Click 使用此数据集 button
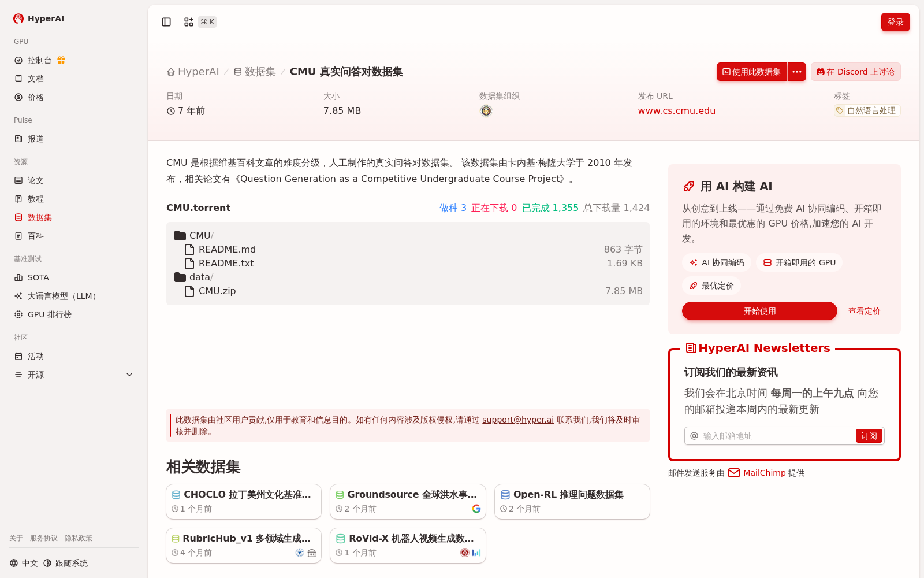The width and height of the screenshot is (924, 578). tap(752, 72)
